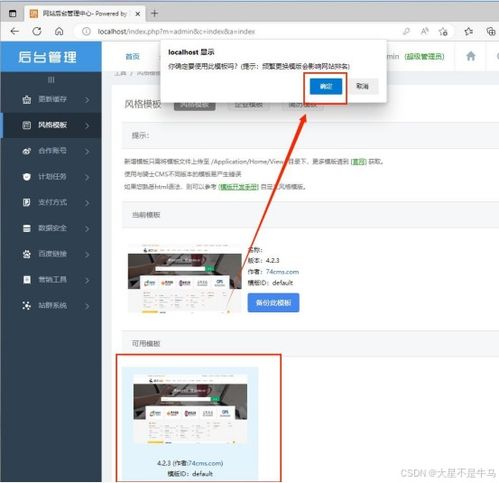The height and width of the screenshot is (483, 499).
Task: Click the 站群系统 sidebar label
Action: click(x=53, y=305)
